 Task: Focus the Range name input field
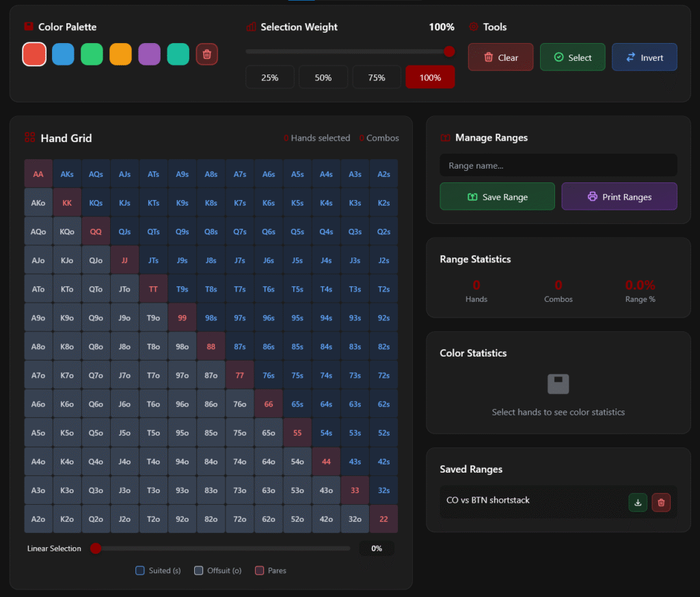(558, 165)
